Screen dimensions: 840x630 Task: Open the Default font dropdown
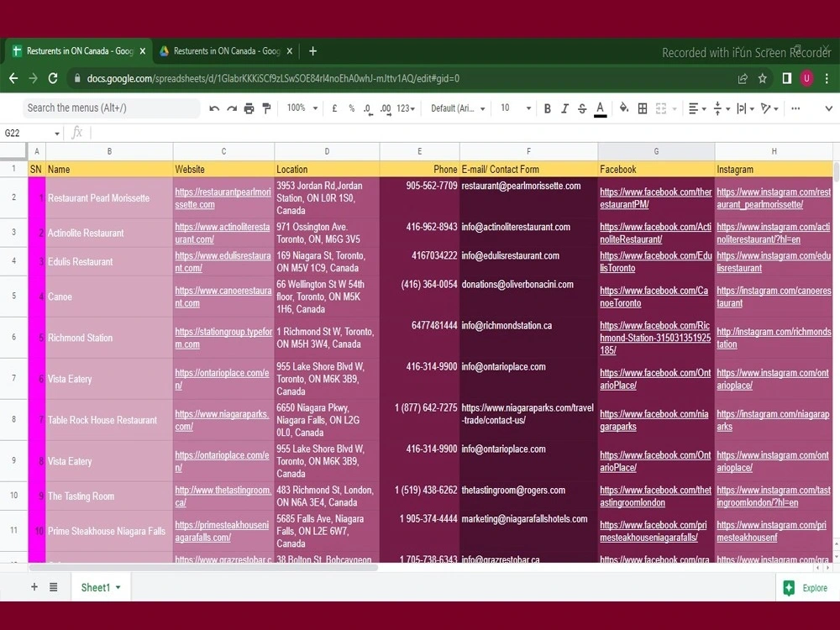pos(458,108)
